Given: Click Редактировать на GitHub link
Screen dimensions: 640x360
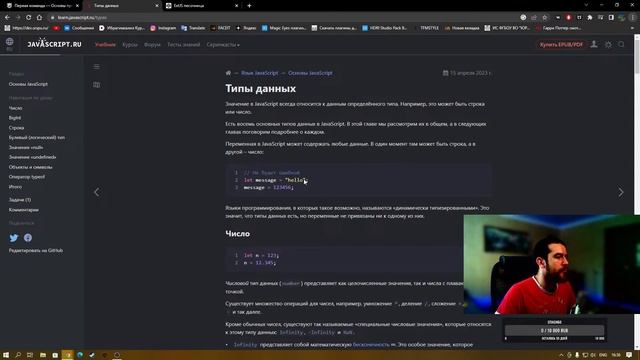Looking at the screenshot, I should click(x=36, y=251).
